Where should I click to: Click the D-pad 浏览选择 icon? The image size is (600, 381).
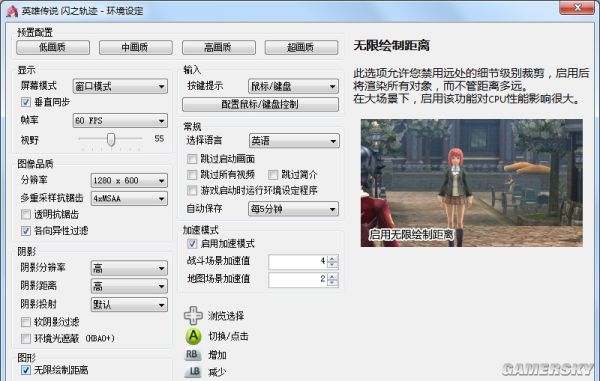(x=193, y=316)
